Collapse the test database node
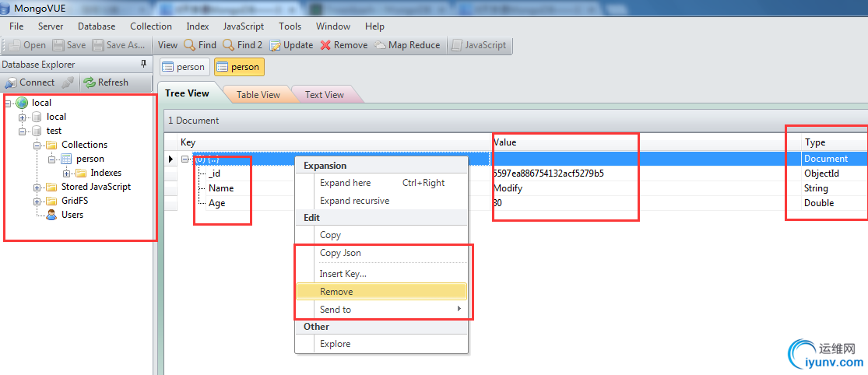 22,131
